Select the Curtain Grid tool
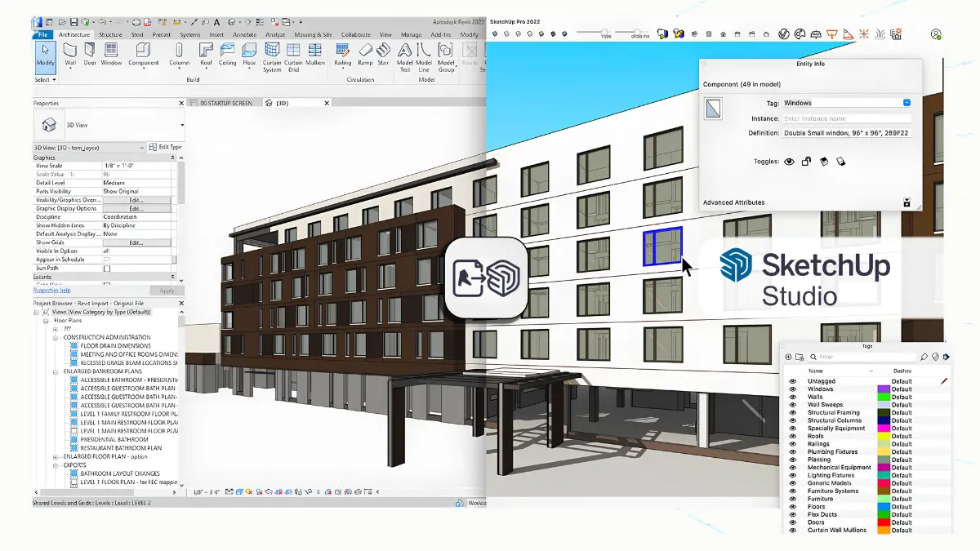Image resolution: width=980 pixels, height=551 pixels. [293, 56]
